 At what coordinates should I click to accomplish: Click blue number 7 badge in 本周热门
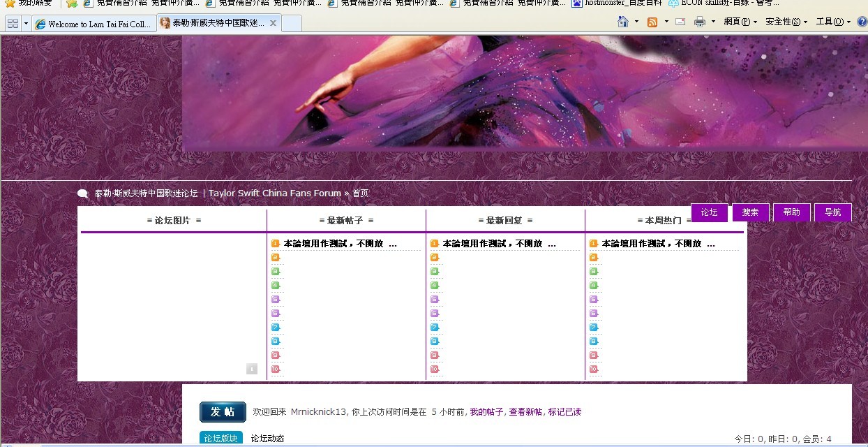594,328
